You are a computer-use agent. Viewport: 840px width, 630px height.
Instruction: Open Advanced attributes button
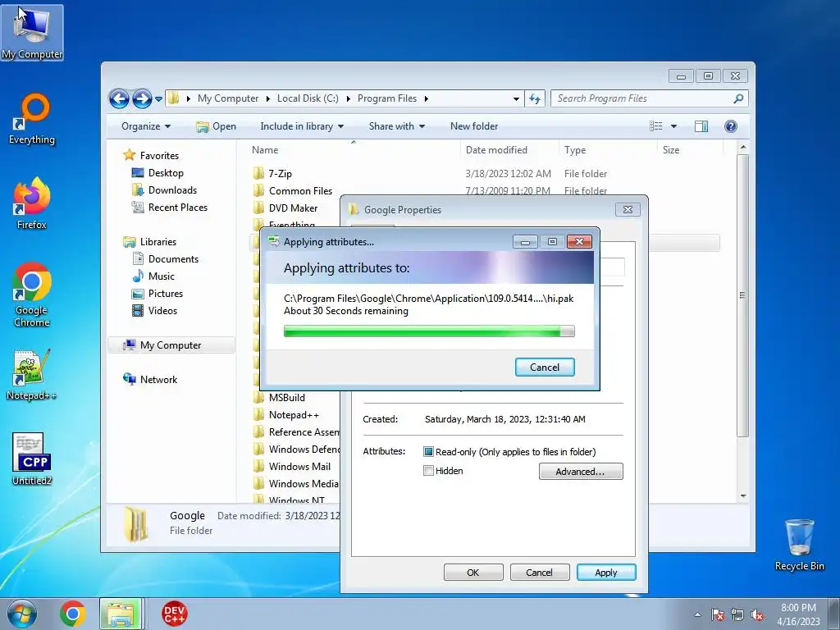(581, 472)
